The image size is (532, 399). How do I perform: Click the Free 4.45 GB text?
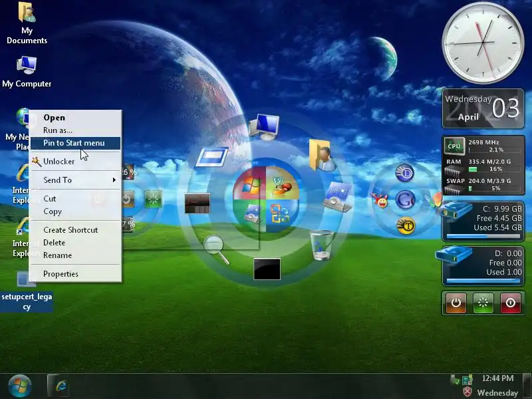(499, 218)
